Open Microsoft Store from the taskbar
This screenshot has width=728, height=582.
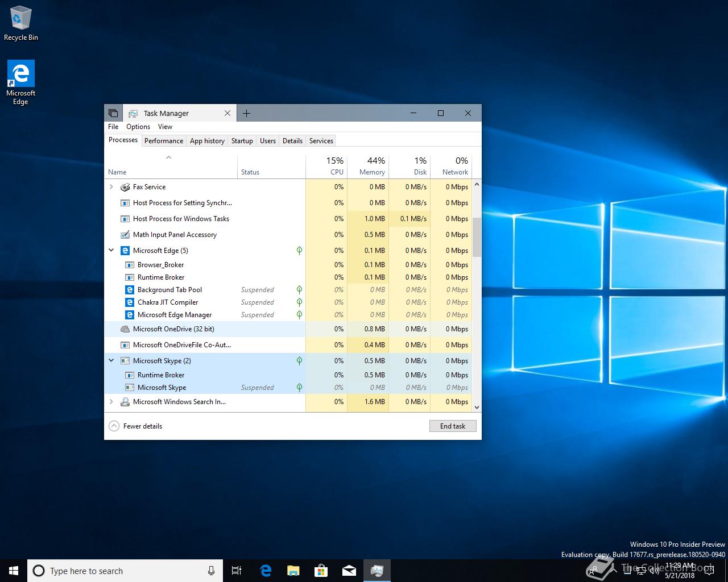[x=321, y=571]
